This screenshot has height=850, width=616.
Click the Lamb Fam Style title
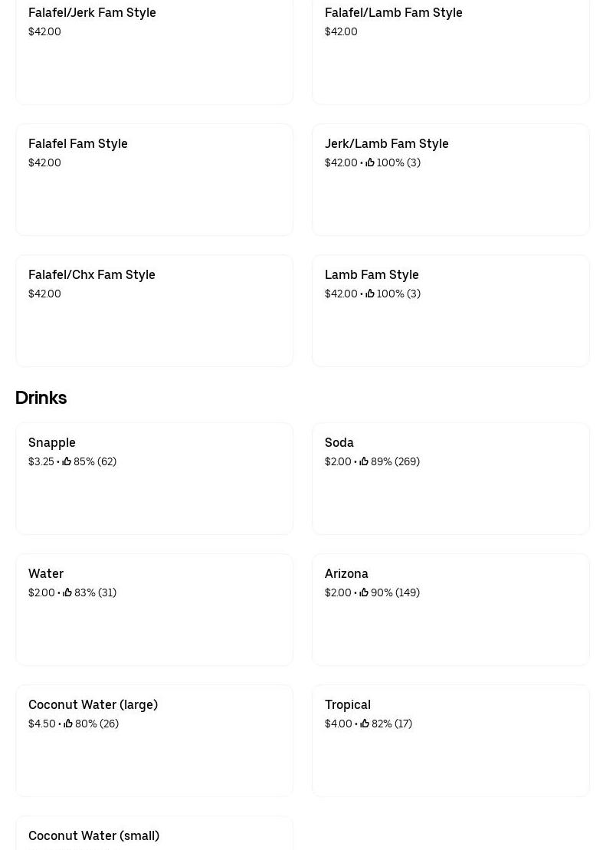click(372, 274)
